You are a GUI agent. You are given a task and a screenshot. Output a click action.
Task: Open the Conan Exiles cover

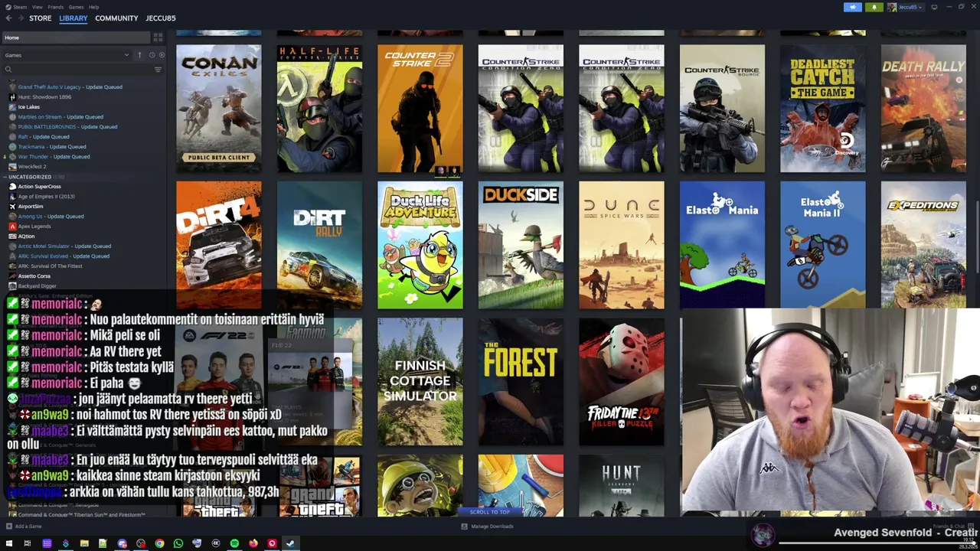[219, 109]
